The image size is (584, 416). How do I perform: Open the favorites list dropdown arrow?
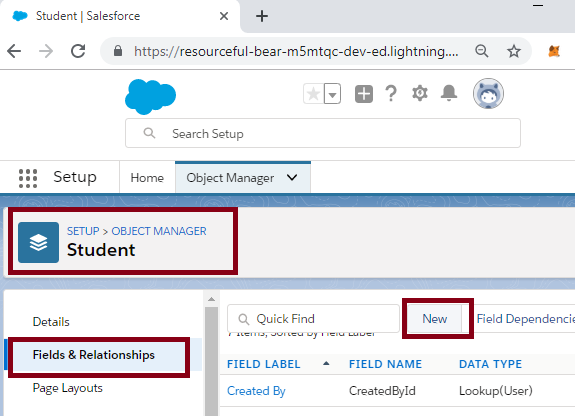(x=333, y=94)
